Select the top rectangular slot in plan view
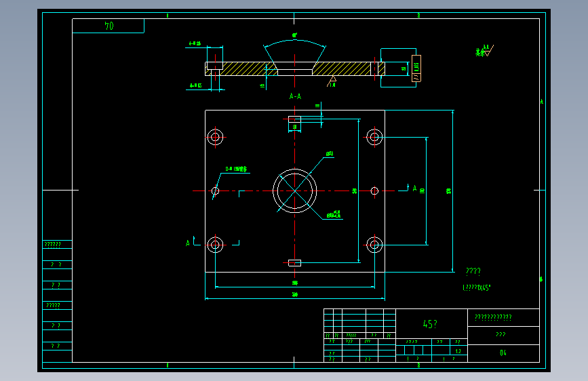The height and width of the screenshot is (381, 588). [x=295, y=119]
